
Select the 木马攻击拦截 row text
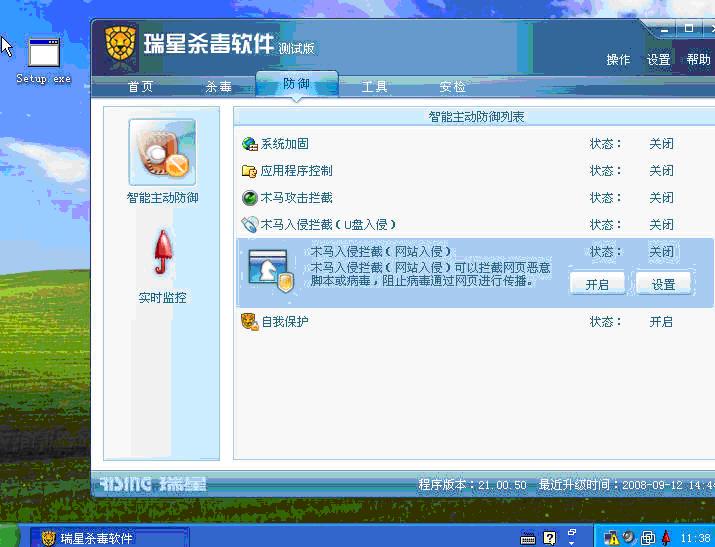click(x=296, y=198)
